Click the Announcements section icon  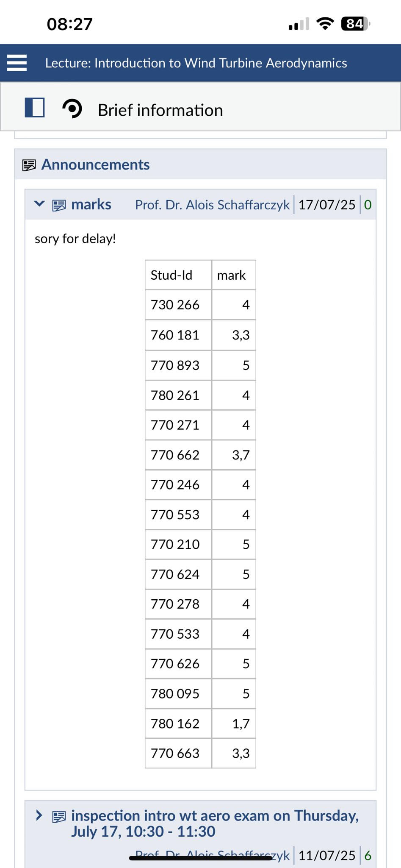tap(29, 165)
